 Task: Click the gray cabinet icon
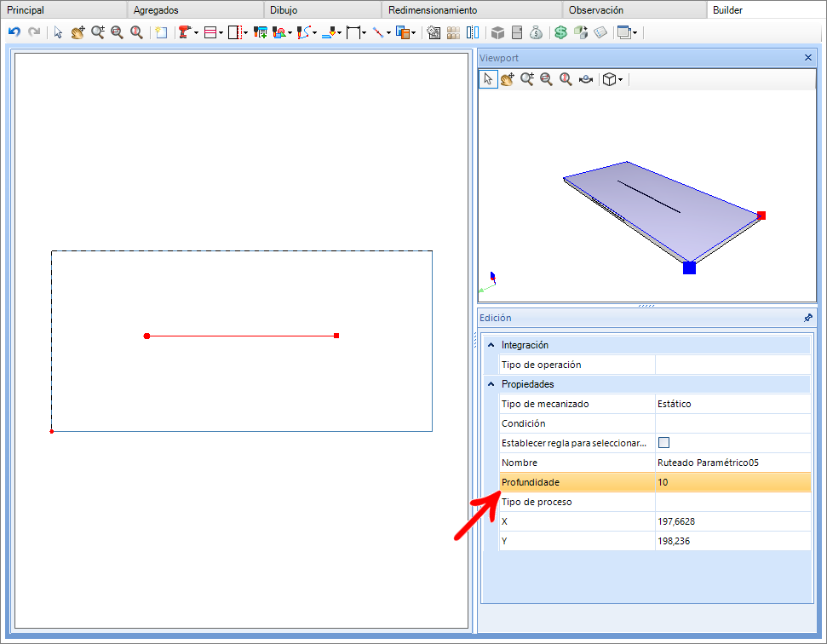[x=517, y=32]
